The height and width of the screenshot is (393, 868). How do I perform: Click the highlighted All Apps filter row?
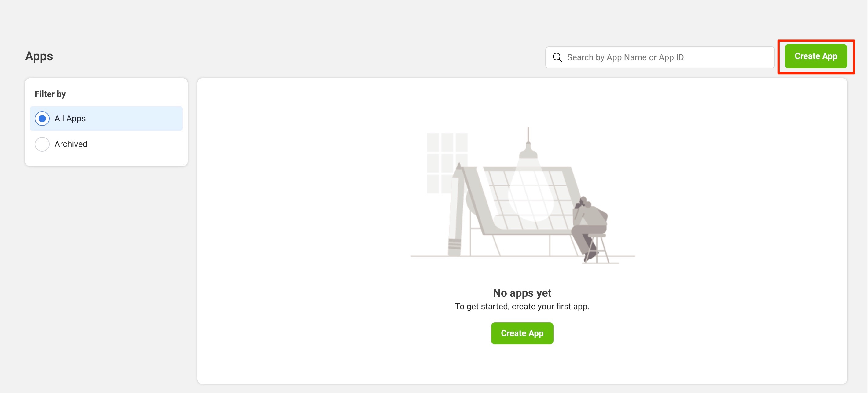[106, 119]
